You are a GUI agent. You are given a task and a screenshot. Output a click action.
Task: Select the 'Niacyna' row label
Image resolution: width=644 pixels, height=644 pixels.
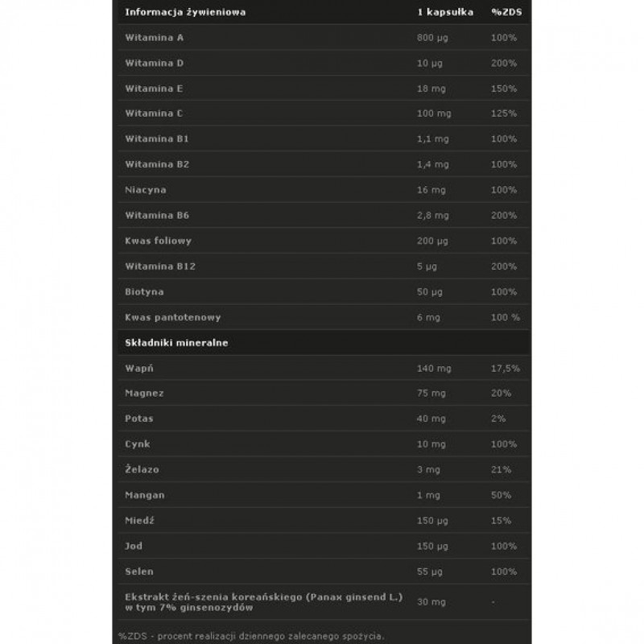[x=145, y=190]
